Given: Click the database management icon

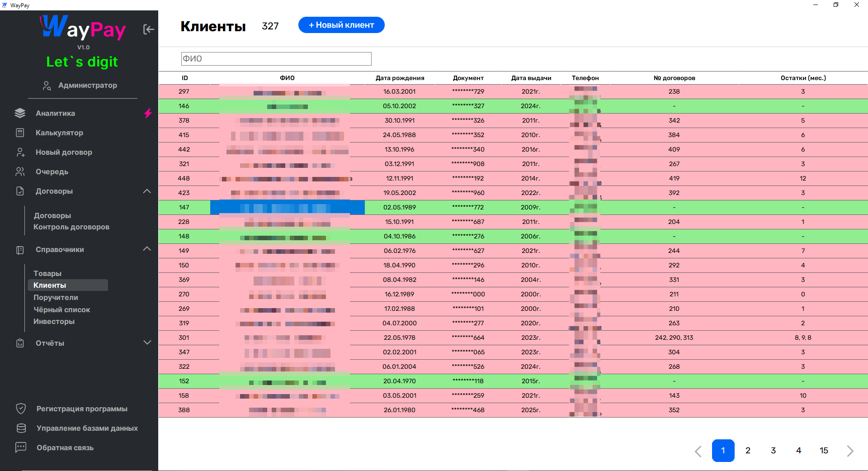Looking at the screenshot, I should [21, 428].
